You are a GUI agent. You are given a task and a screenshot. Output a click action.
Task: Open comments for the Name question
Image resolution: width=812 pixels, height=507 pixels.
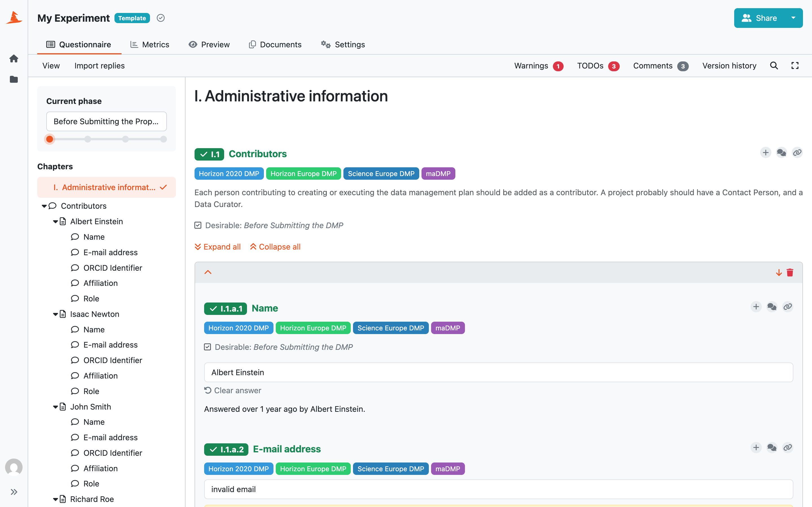[x=772, y=307]
